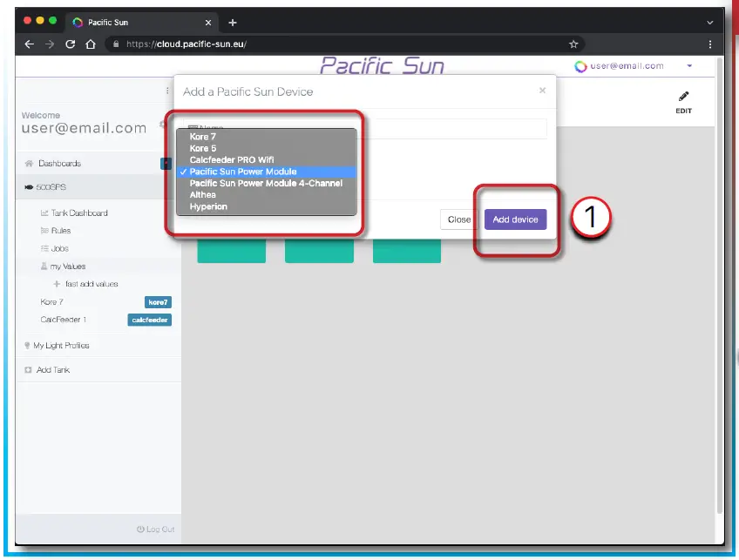The height and width of the screenshot is (560, 739).
Task: Open Tank Dashboard
Action: [x=79, y=213]
